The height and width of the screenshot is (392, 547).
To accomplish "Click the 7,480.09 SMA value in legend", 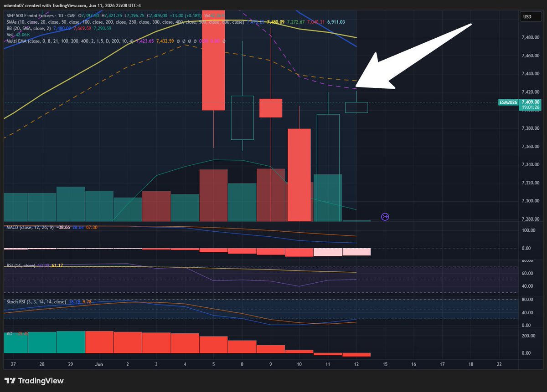I will coord(276,22).
